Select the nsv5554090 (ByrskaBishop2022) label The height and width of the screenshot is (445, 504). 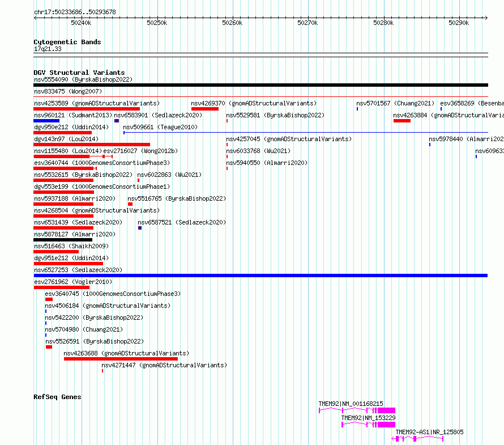83,79
